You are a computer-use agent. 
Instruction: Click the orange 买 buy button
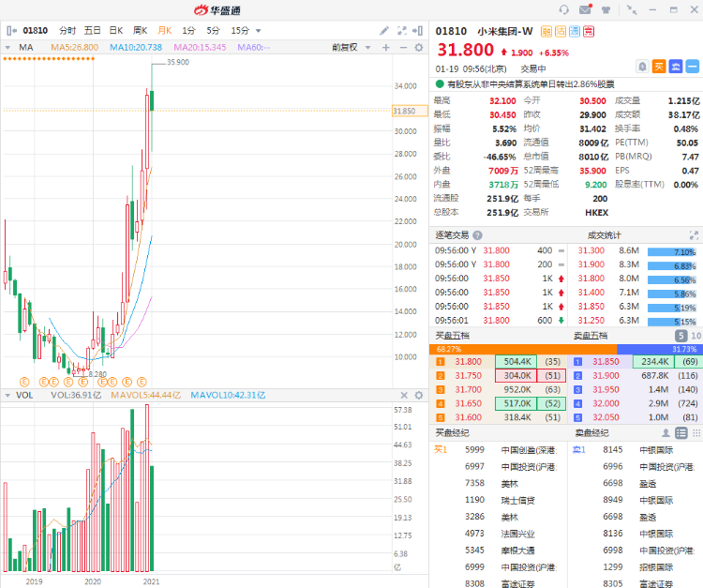(659, 67)
